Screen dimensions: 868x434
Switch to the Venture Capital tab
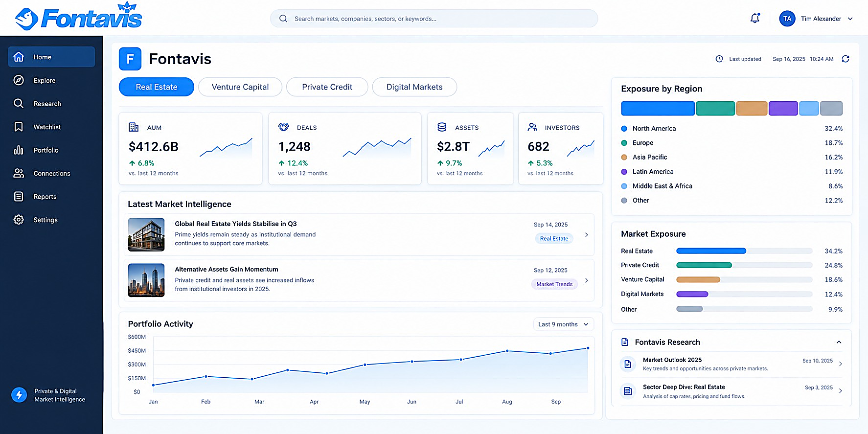[x=240, y=87]
